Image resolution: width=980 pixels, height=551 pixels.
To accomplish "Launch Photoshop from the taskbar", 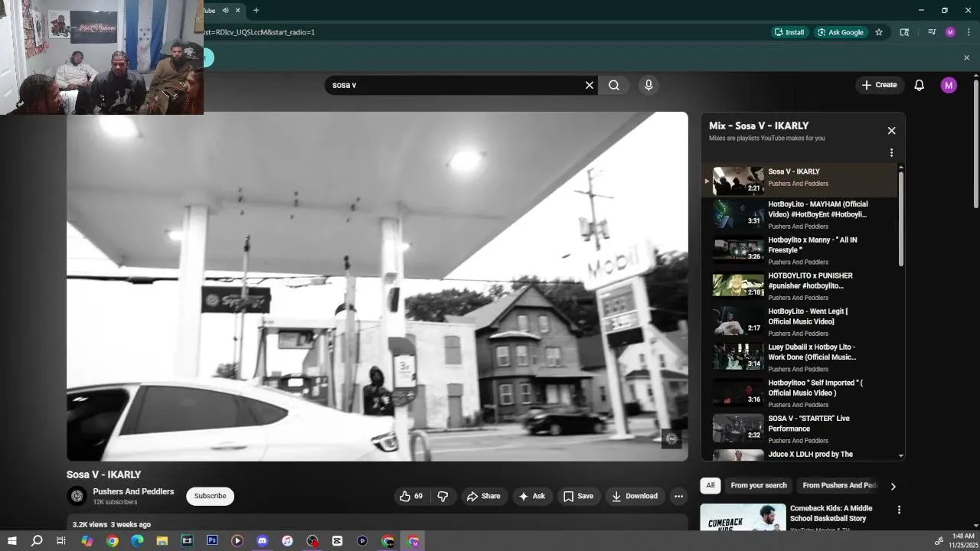I will pyautogui.click(x=212, y=540).
